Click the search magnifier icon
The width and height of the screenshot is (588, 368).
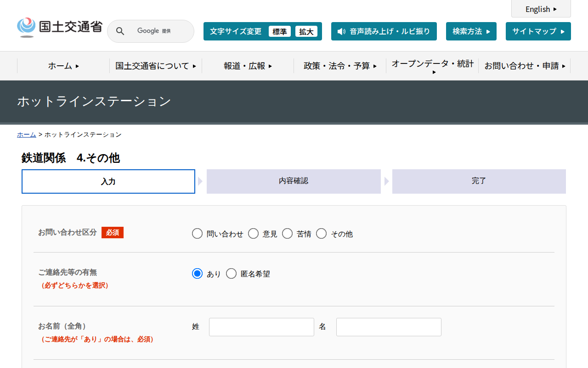coord(120,31)
